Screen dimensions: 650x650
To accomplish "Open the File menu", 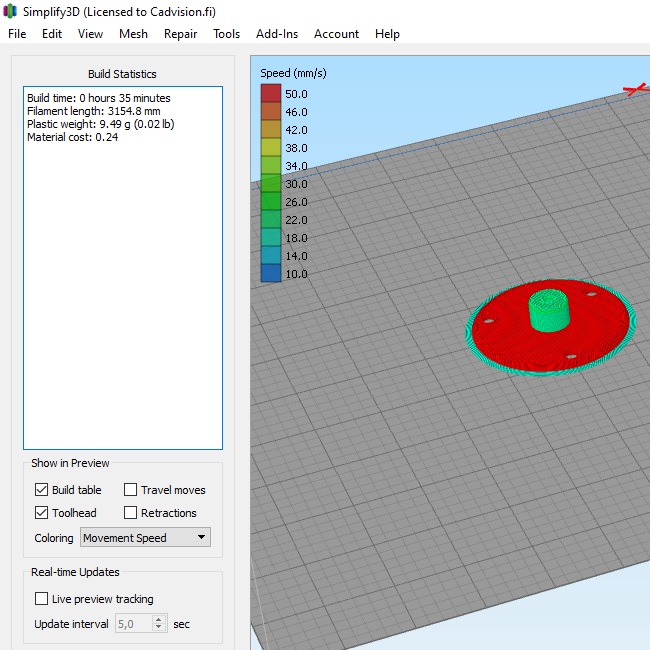I will point(17,34).
